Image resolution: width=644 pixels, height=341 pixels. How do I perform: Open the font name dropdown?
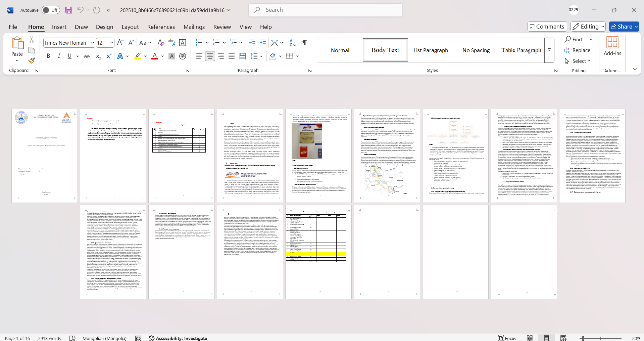[93, 43]
